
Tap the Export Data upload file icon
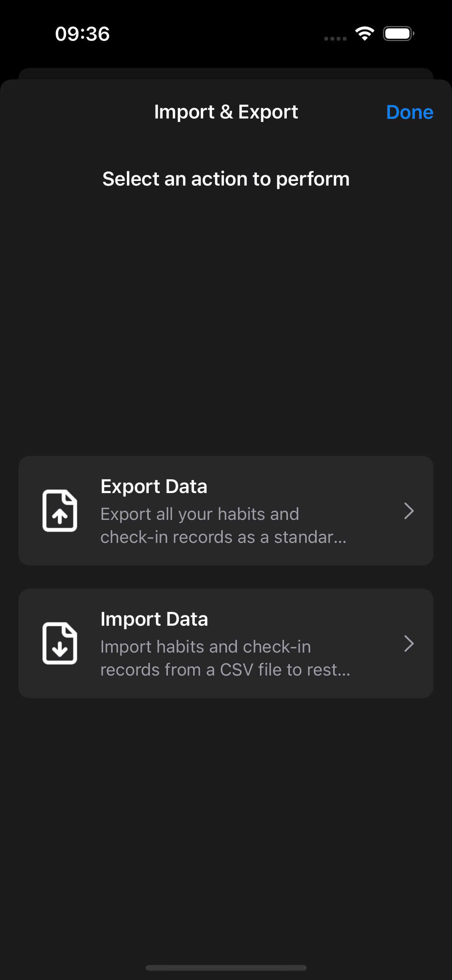point(60,511)
